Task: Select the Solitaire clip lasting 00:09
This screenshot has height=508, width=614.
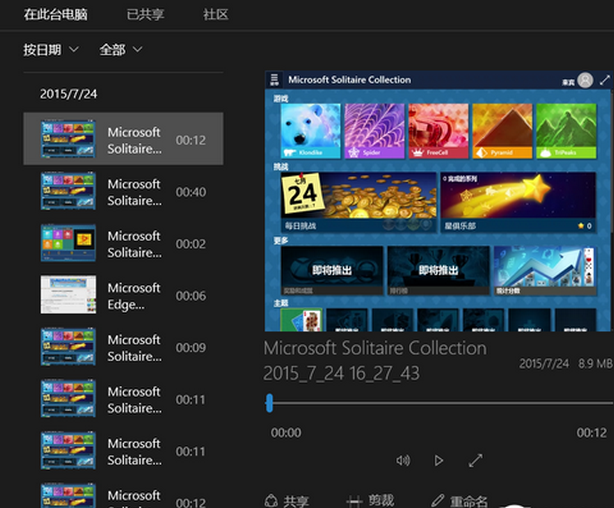Action: pos(123,347)
